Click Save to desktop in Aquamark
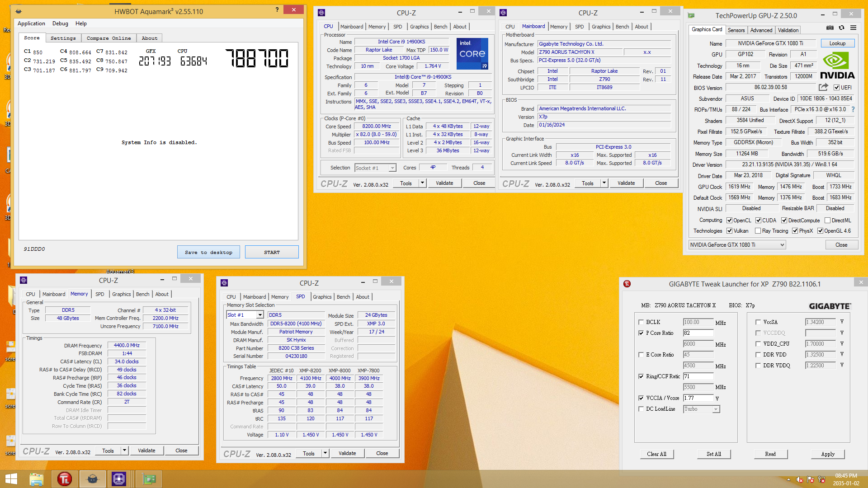This screenshot has height=488, width=868. click(208, 252)
